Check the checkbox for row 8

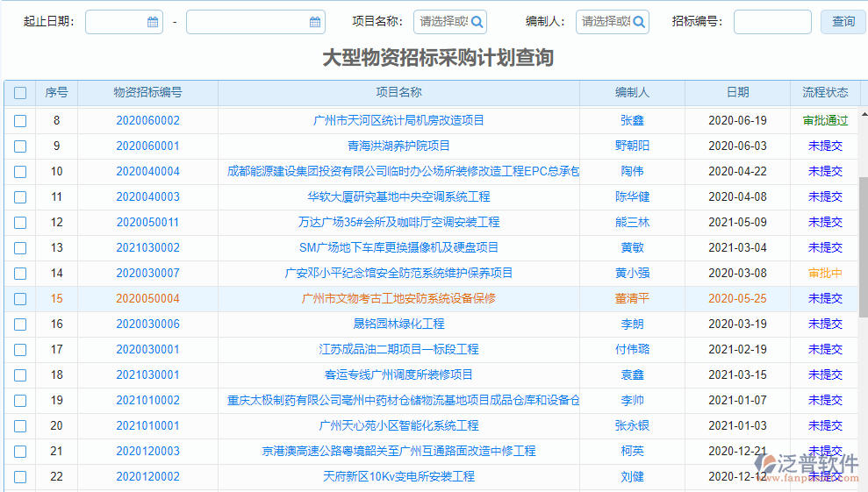20,121
